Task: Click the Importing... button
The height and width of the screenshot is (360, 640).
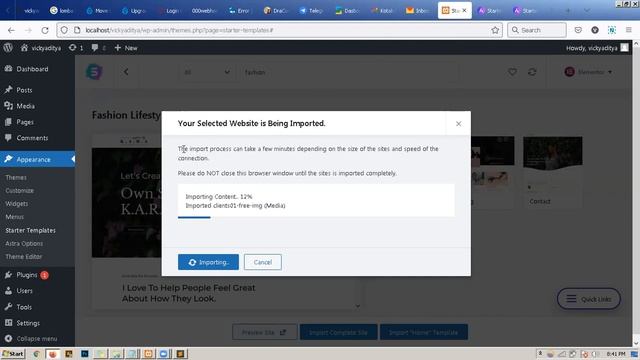Action: click(208, 262)
